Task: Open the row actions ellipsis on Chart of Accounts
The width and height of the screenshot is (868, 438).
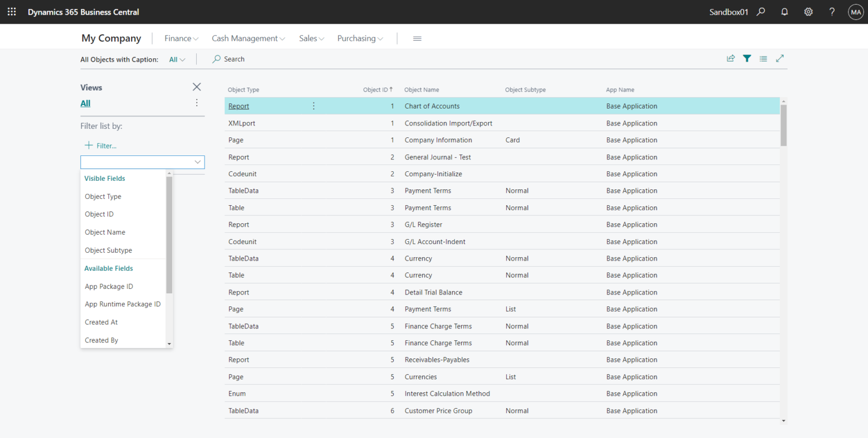Action: pyautogui.click(x=314, y=106)
